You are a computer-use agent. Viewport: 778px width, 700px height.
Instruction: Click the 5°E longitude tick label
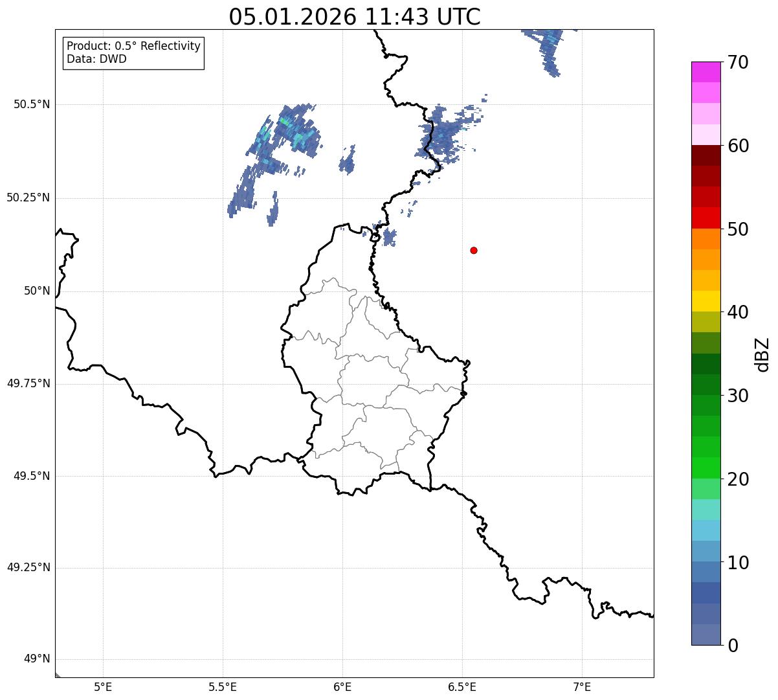point(103,686)
